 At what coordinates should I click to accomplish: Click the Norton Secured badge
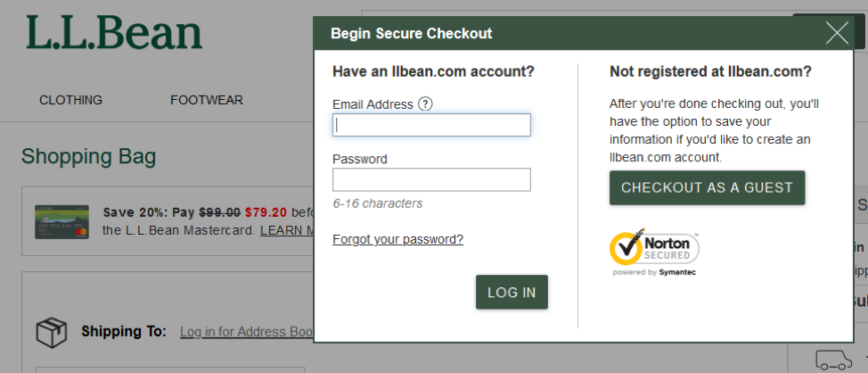tap(654, 251)
